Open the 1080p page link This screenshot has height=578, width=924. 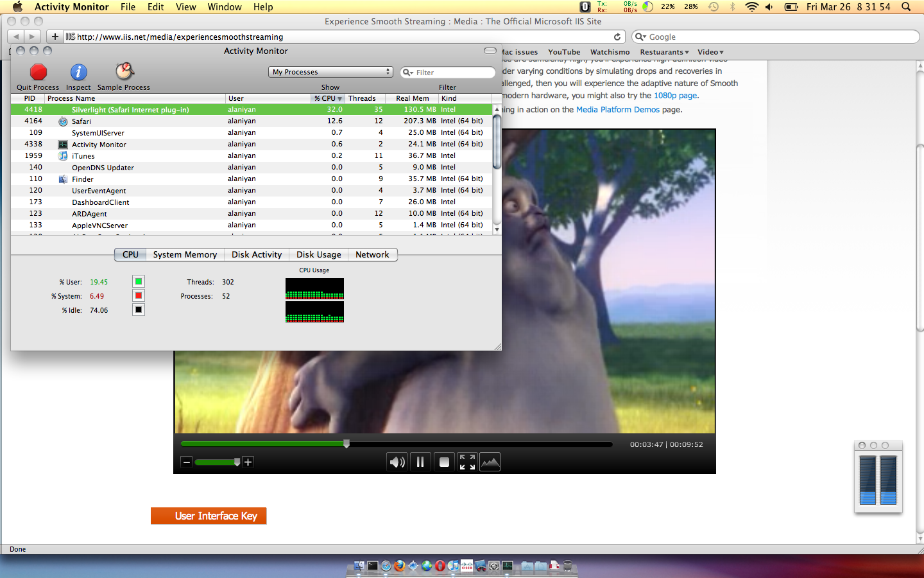pos(675,96)
